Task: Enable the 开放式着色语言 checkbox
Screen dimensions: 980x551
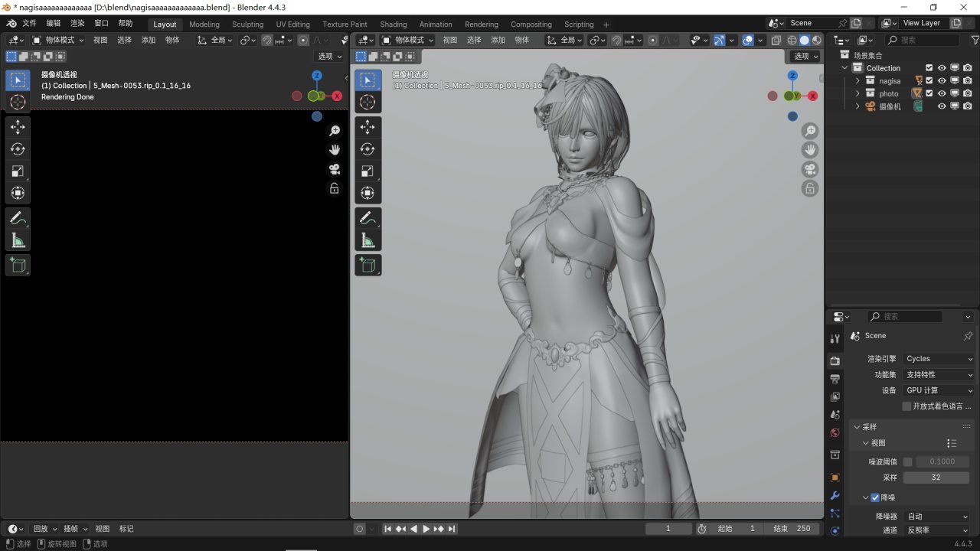Action: [907, 406]
